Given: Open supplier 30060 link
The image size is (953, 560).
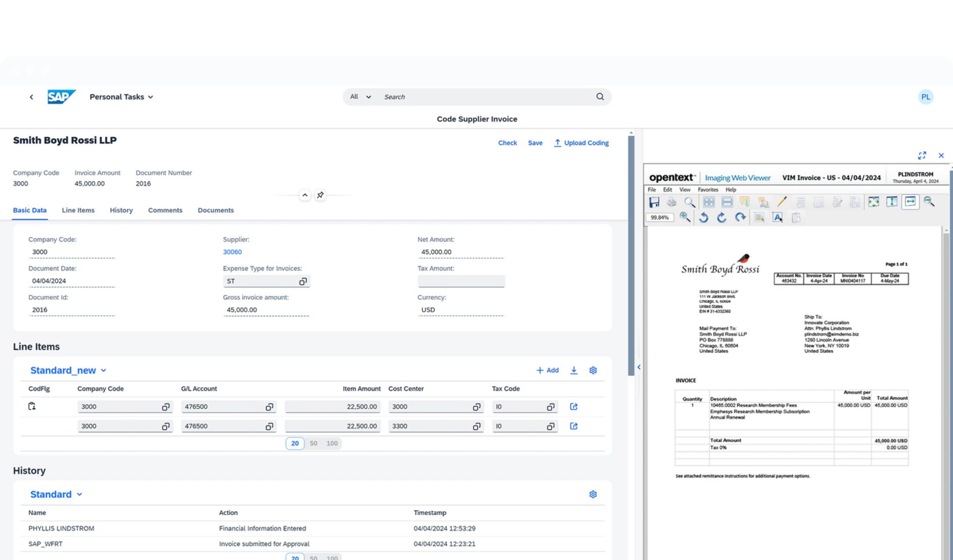Looking at the screenshot, I should (x=232, y=252).
